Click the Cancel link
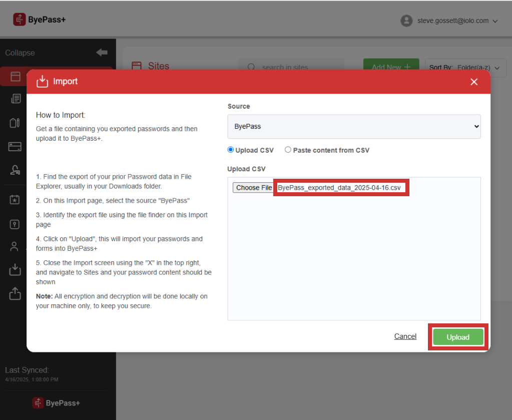This screenshot has height=420, width=512. [405, 336]
